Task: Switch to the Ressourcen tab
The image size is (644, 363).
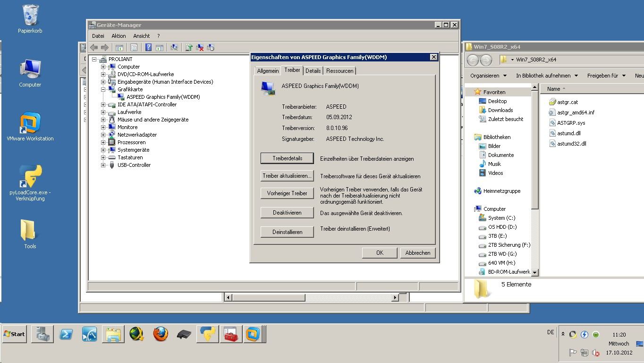Action: pyautogui.click(x=339, y=71)
